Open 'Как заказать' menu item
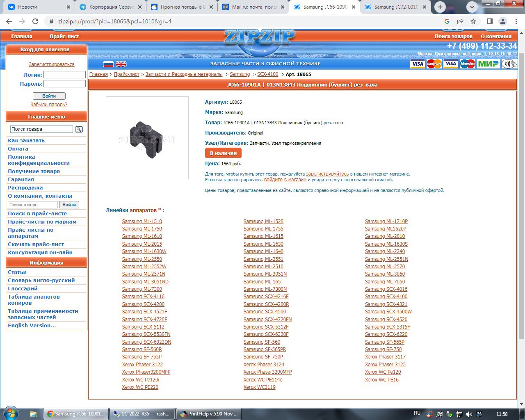The width and height of the screenshot is (525, 420). click(26, 141)
